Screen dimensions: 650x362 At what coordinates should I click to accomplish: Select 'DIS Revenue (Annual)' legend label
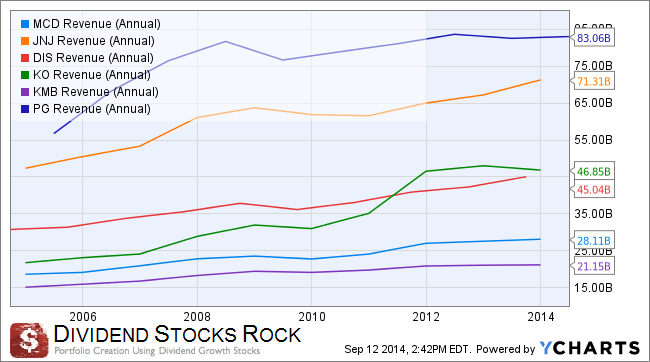click(x=93, y=58)
